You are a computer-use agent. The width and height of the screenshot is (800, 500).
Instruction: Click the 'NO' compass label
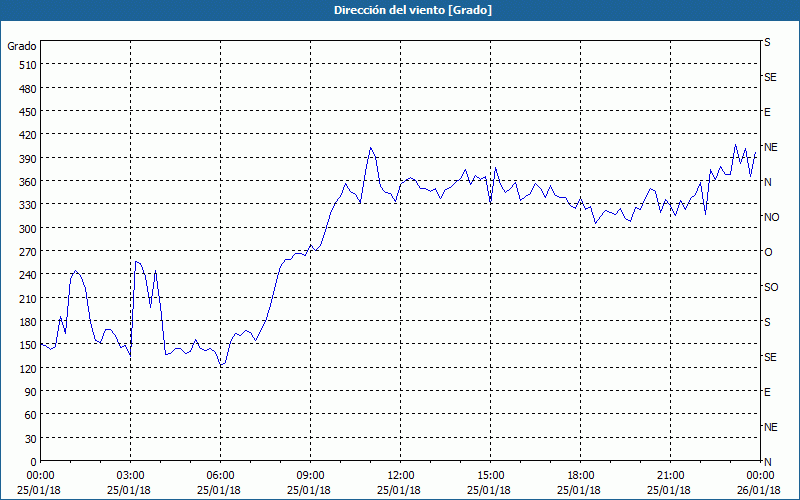click(x=771, y=217)
